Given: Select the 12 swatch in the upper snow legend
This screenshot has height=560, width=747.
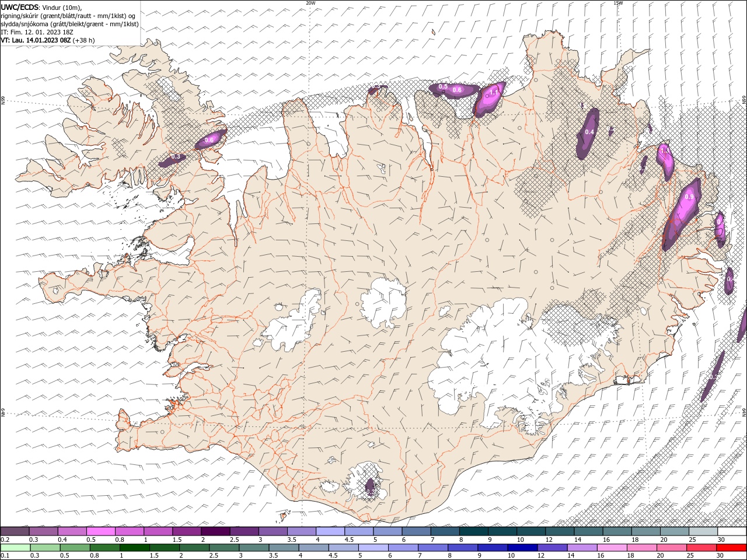Looking at the screenshot, I should pos(560,531).
